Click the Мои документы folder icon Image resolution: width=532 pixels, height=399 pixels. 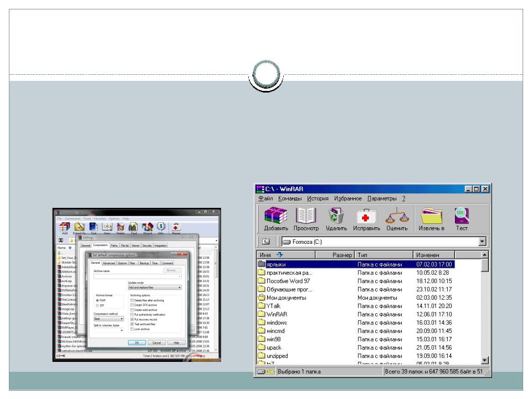pyautogui.click(x=261, y=298)
